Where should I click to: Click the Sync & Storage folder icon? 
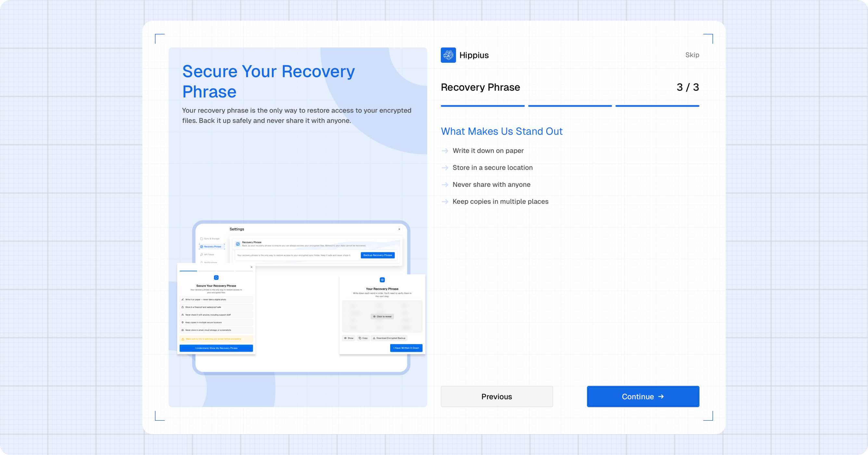(x=201, y=239)
